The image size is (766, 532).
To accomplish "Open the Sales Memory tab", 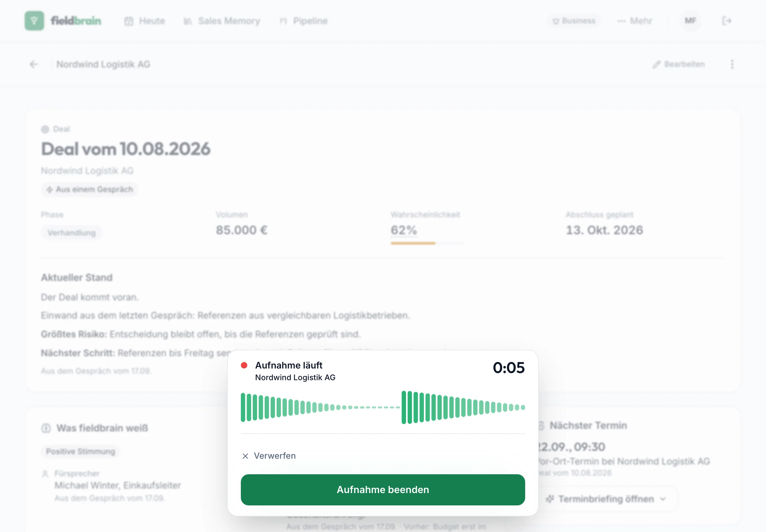I will 222,21.
